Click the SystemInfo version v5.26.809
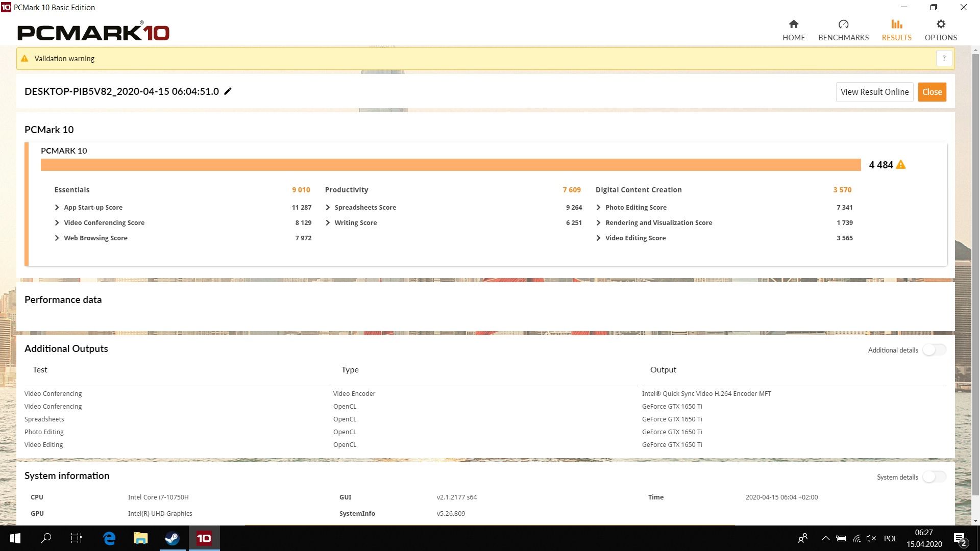Viewport: 980px width, 551px height. 451,514
